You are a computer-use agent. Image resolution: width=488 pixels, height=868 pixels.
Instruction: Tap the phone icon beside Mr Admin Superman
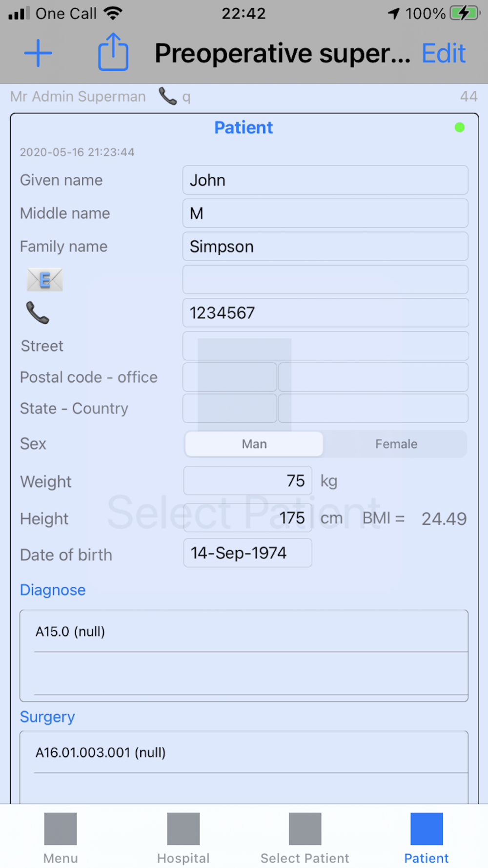167,96
